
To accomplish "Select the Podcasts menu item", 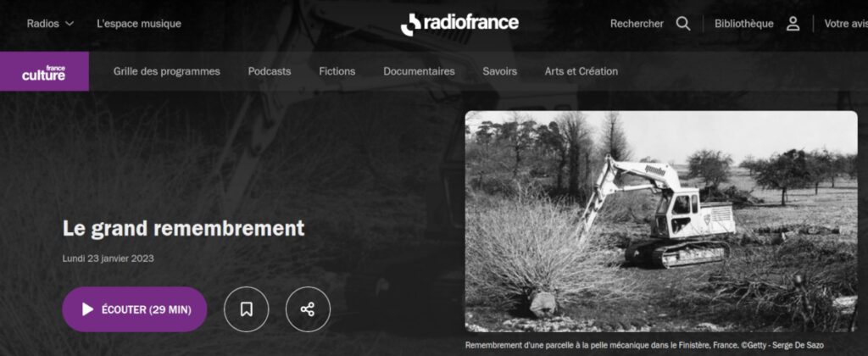I will point(269,71).
